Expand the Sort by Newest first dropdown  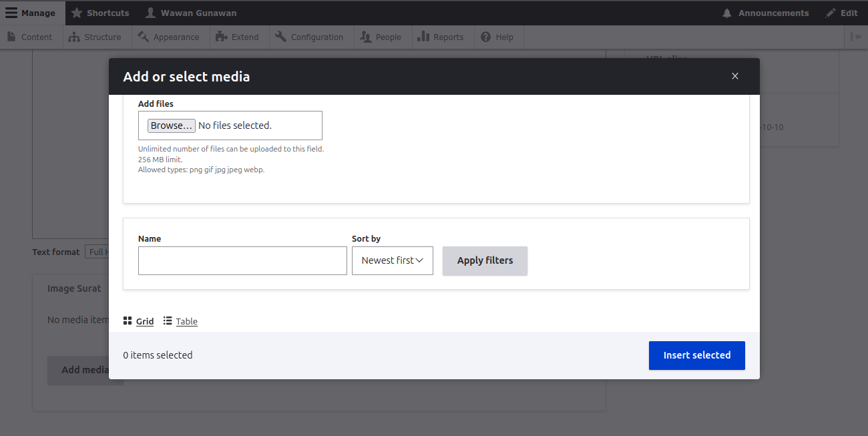pyautogui.click(x=393, y=260)
